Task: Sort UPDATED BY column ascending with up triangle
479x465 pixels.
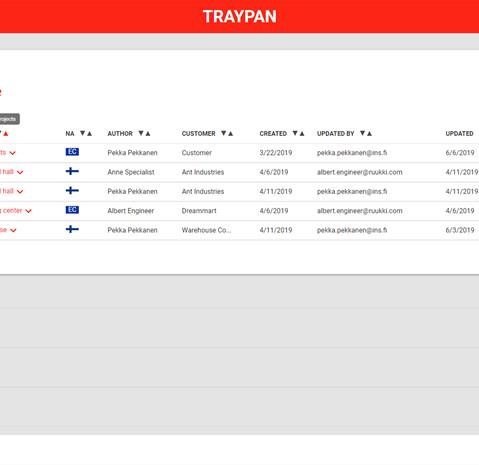Action: [x=369, y=133]
